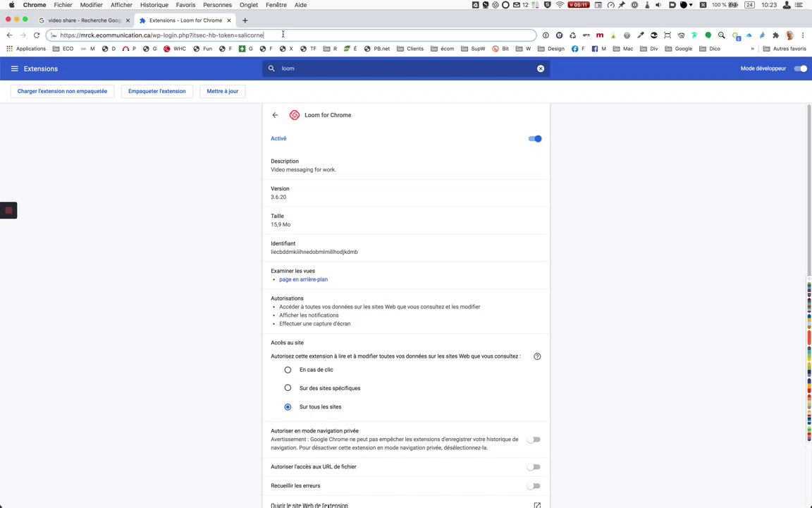The image size is (812, 508).
Task: Select 'Sur tous les sites' radio option
Action: pyautogui.click(x=288, y=407)
